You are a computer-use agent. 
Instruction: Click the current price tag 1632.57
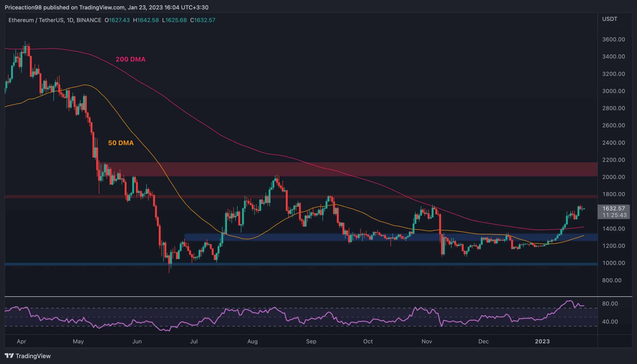613,208
